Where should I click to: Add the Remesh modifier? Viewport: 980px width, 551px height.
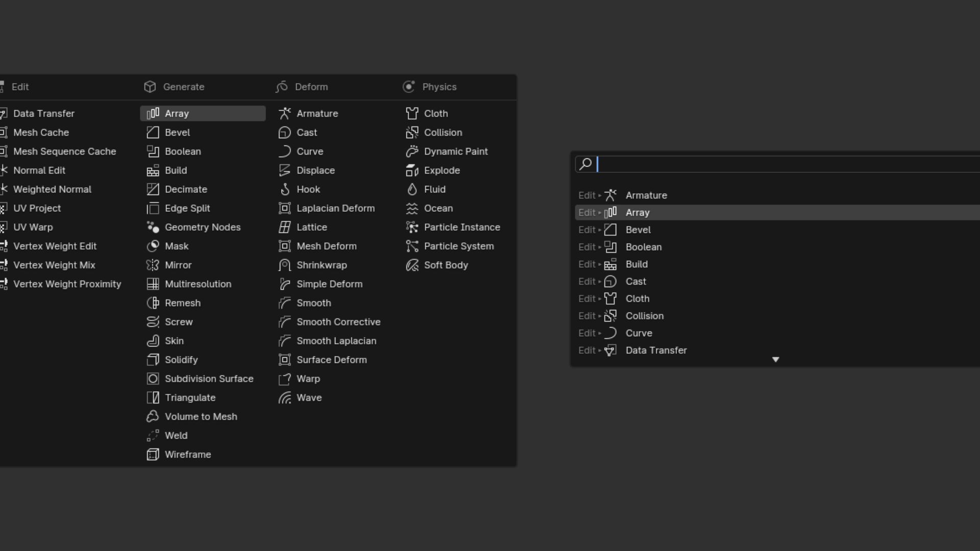pyautogui.click(x=203, y=303)
